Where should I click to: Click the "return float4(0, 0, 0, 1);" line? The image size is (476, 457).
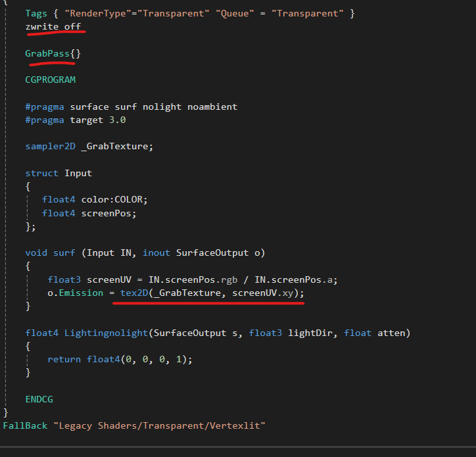pos(120,360)
